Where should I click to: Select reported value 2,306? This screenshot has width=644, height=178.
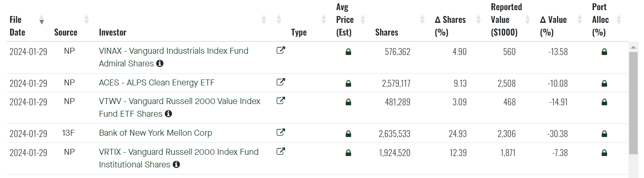click(507, 134)
